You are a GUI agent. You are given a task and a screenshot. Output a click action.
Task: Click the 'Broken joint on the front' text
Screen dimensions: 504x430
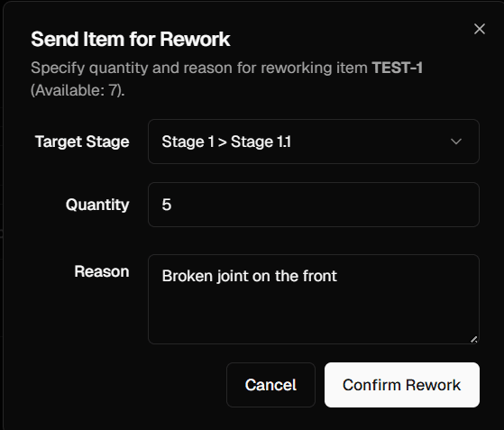click(x=249, y=276)
